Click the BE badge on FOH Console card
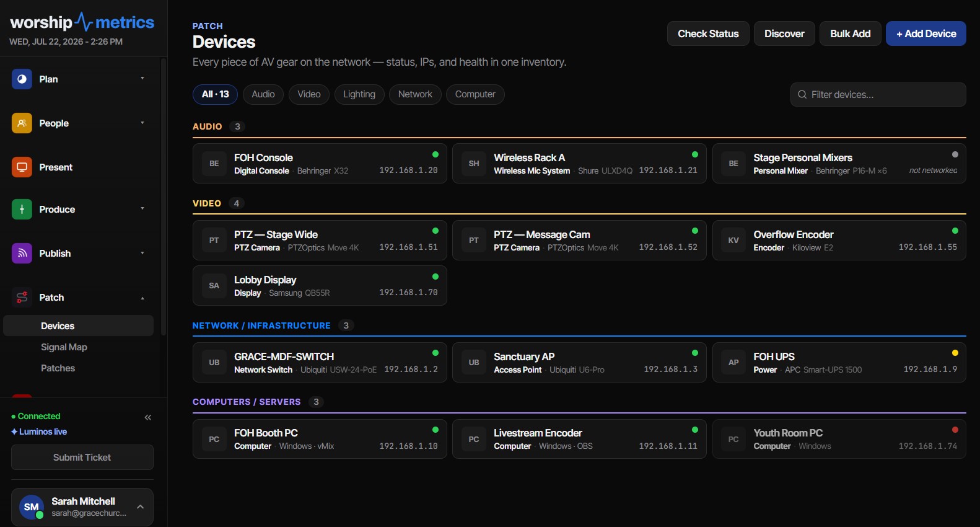The height and width of the screenshot is (527, 980). click(x=214, y=164)
